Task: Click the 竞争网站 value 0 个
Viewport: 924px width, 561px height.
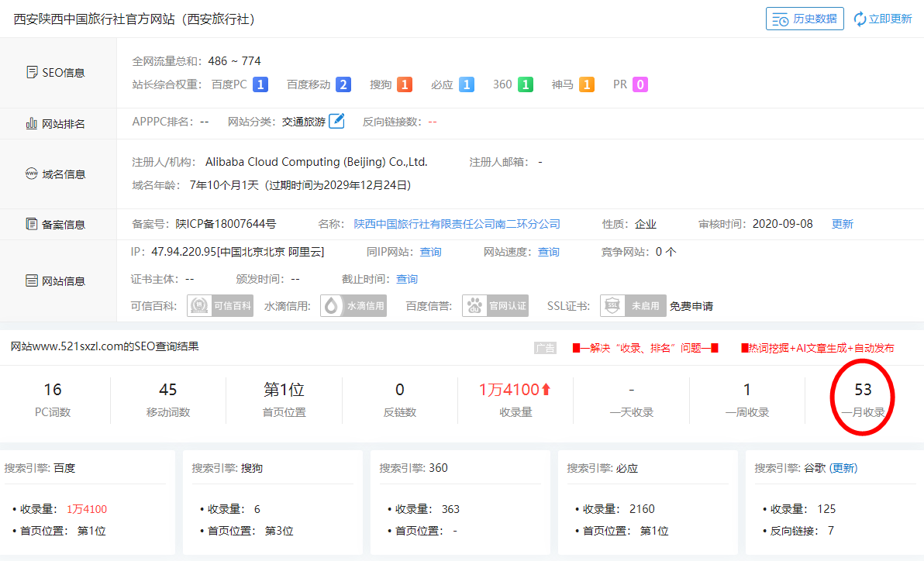Action: [666, 252]
